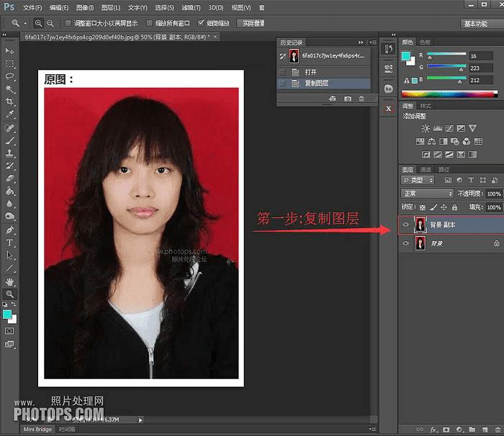This screenshot has height=436, width=504.
Task: Select the 打开 history state
Action: [310, 72]
